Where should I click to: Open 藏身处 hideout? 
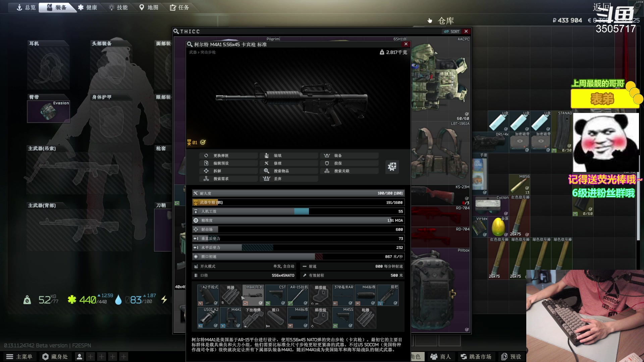click(x=55, y=357)
